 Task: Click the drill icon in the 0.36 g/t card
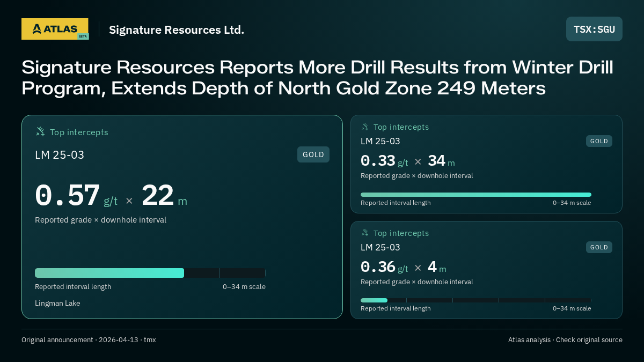click(365, 233)
